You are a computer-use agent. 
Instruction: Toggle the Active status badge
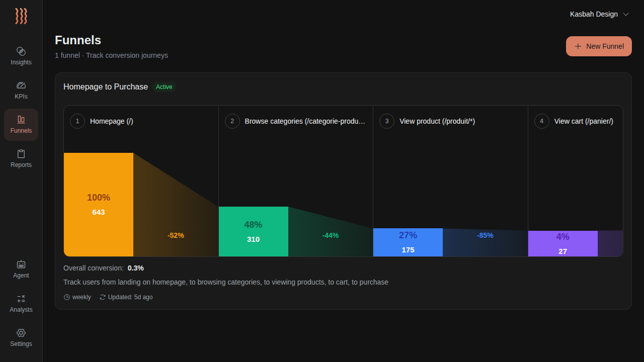(164, 86)
